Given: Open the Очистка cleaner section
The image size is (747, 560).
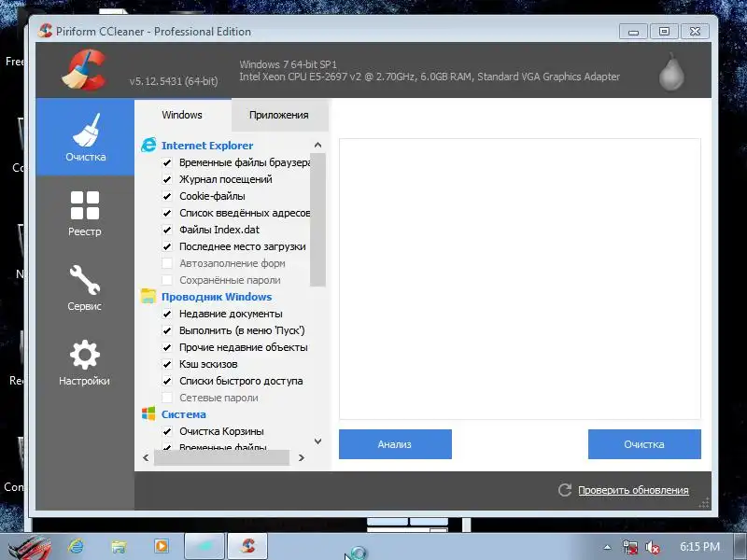Looking at the screenshot, I should point(85,137).
